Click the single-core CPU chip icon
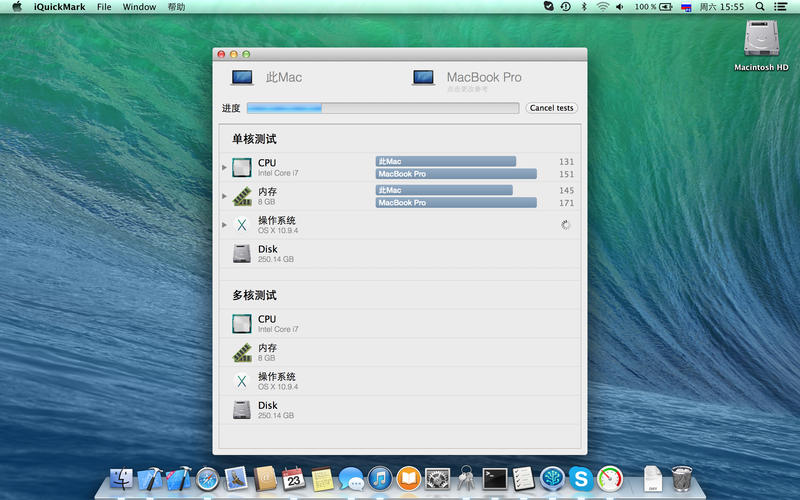The image size is (800, 500). 242,167
